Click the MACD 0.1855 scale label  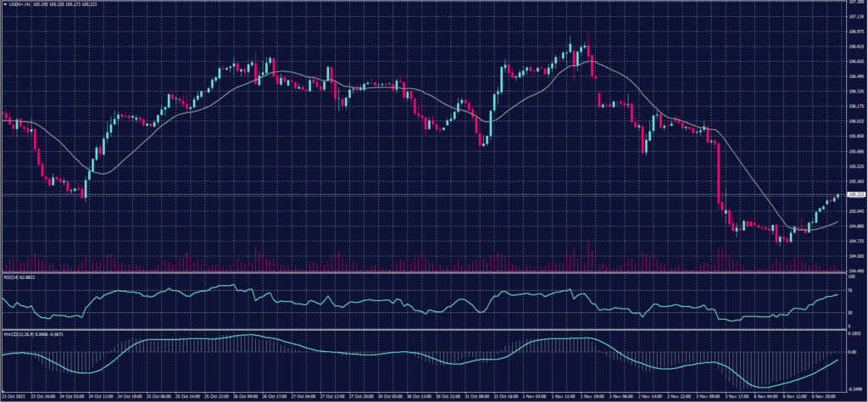(854, 334)
